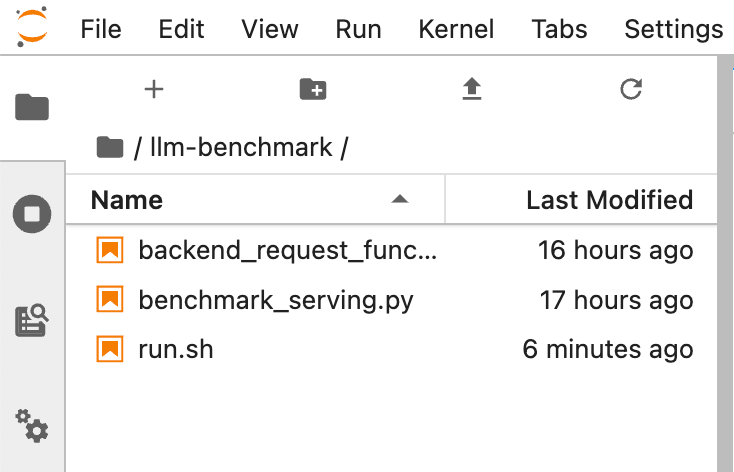
Task: Select the run.sh file
Action: (392, 349)
